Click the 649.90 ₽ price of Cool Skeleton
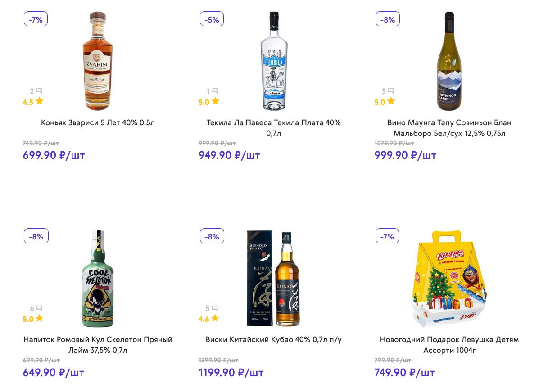Screen dimensions: 539x392 click(54, 373)
